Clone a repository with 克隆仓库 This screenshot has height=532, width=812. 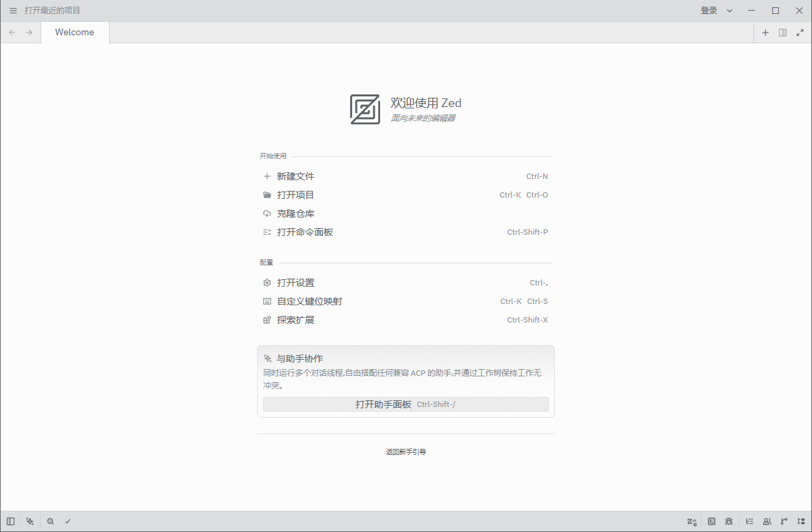(x=405, y=213)
